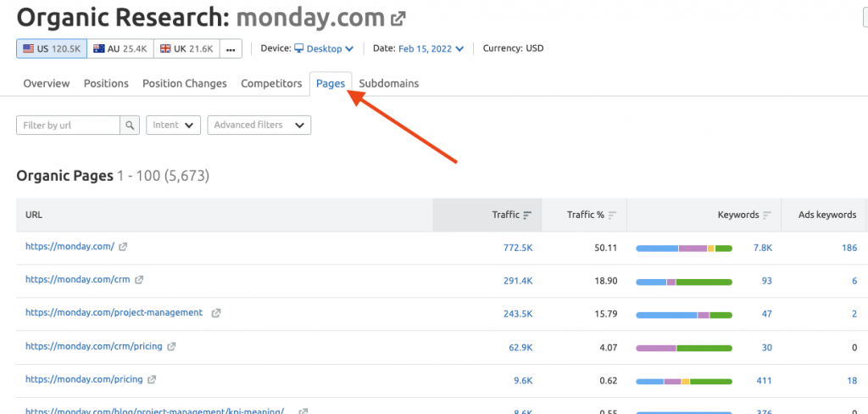The height and width of the screenshot is (414, 868).
Task: Open monday.com external link icon in title
Action: [x=398, y=19]
